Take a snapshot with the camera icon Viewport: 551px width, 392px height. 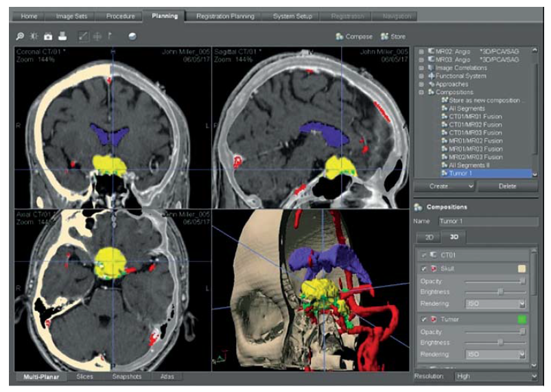[x=48, y=36]
